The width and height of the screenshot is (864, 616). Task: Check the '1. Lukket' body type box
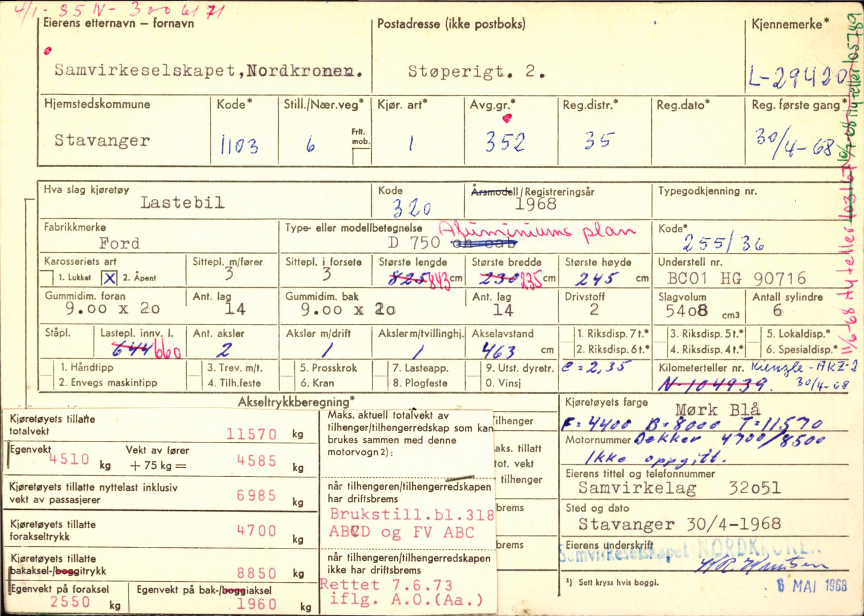point(48,277)
